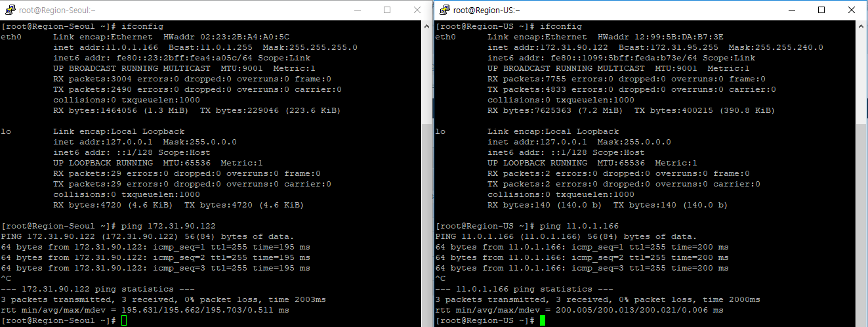Viewport: 868px width, 327px height.
Task: Click RX bytes:4720 (4.6 KiB) in Seoul terminal
Action: click(114, 205)
